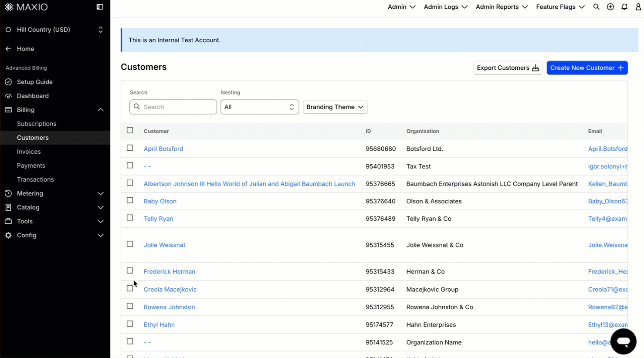This screenshot has width=644, height=358.
Task: Go to Subscriptions in sidebar
Action: 37,124
